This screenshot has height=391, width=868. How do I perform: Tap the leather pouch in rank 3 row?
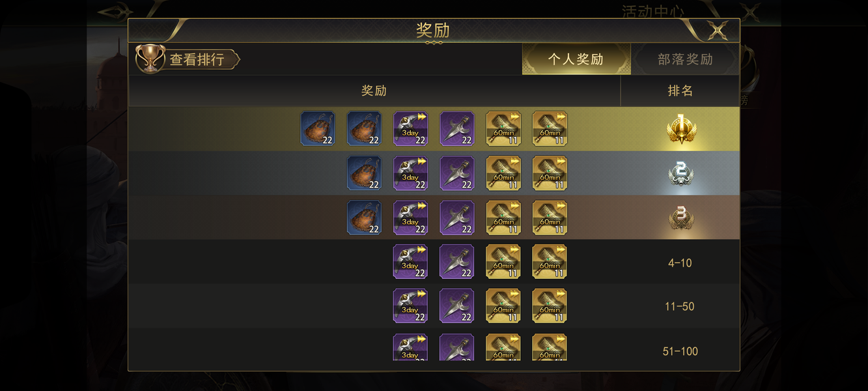coord(364,218)
